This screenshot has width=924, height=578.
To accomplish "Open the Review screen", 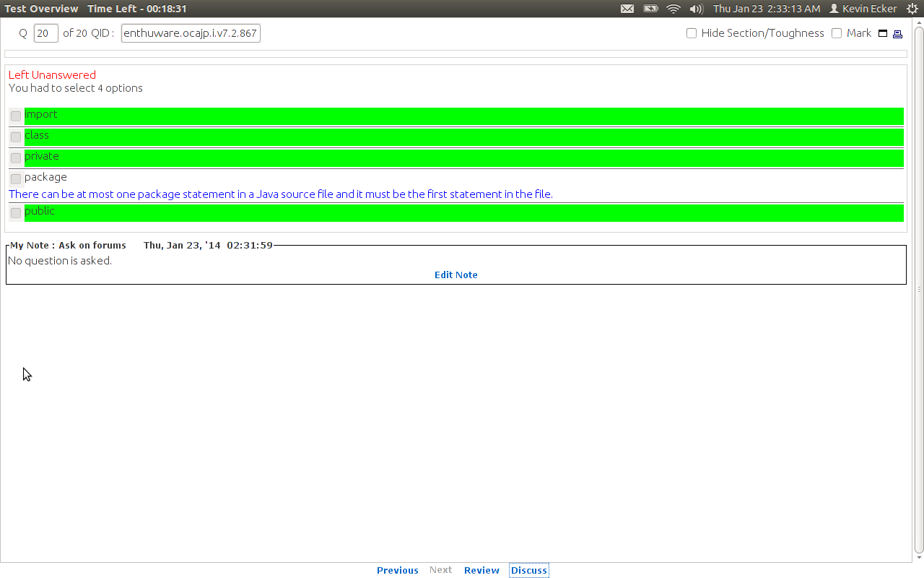I will coord(481,570).
